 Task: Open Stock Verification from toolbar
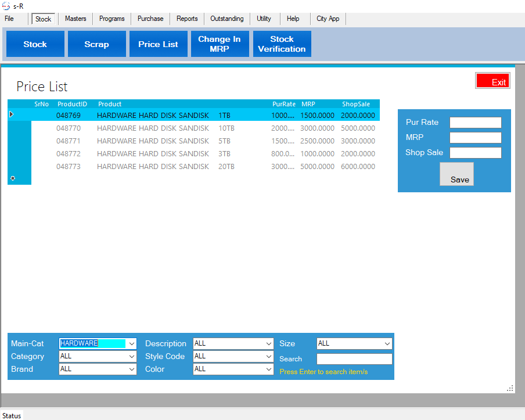[282, 44]
